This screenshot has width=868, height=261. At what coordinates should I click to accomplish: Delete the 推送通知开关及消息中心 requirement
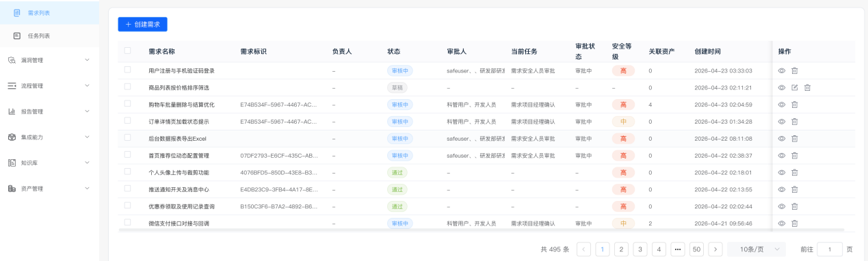[x=794, y=189]
